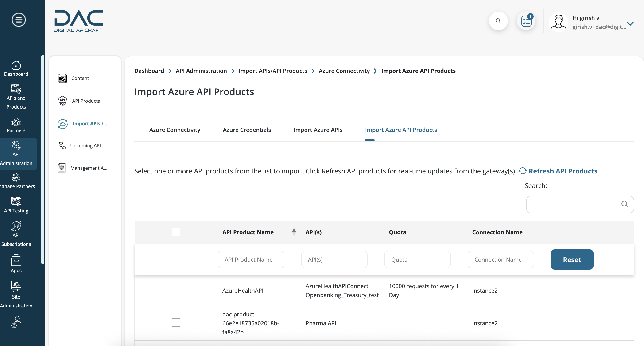Click the sidebar vertical scrollbar
This screenshot has width=644, height=346.
point(43,160)
